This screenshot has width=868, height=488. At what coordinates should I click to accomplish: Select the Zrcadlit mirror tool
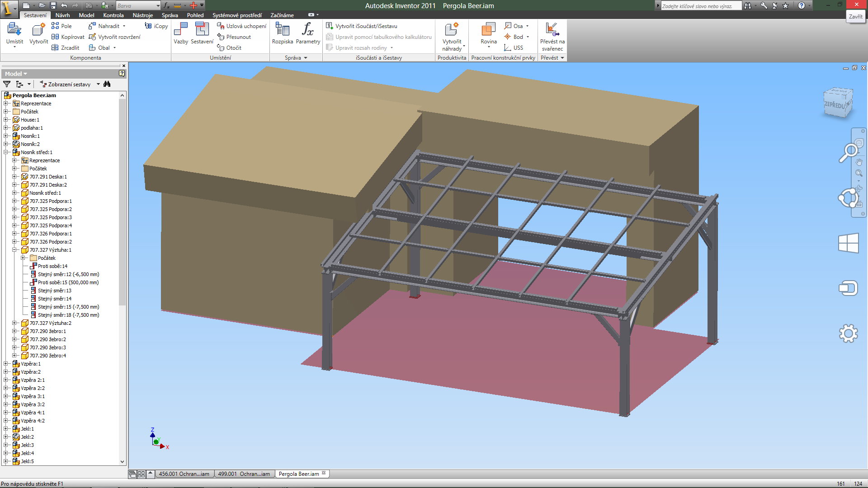pyautogui.click(x=66, y=47)
